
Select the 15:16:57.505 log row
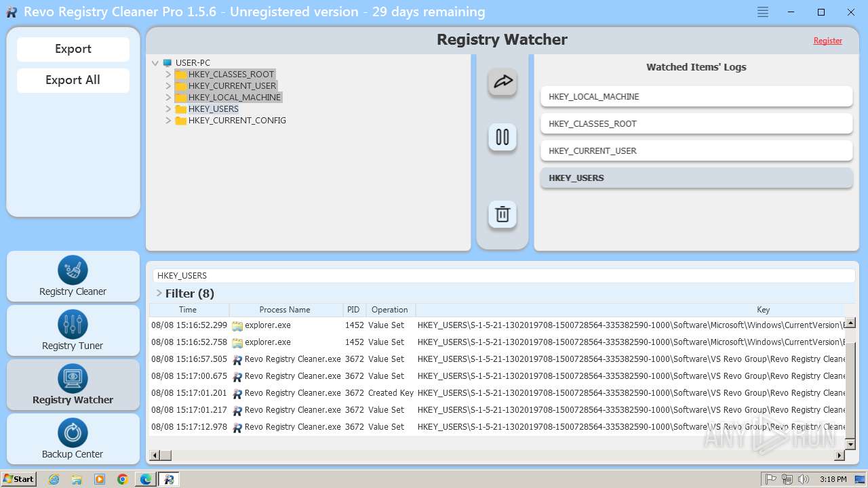498,359
